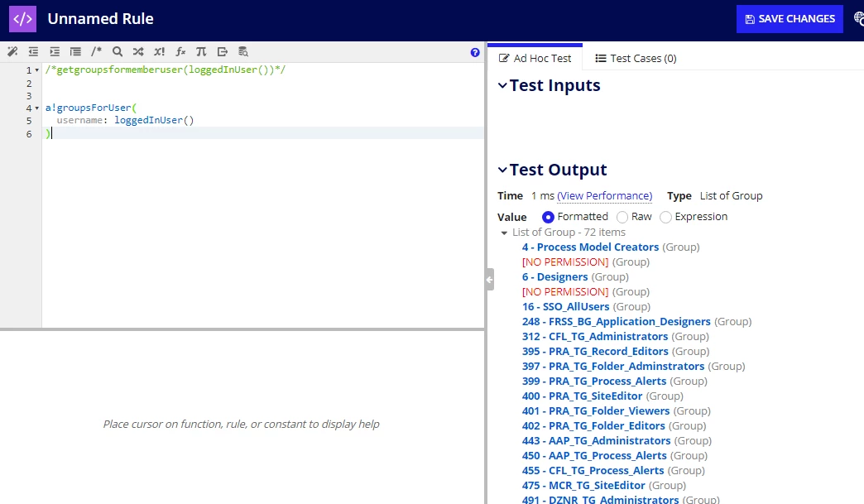Screen dimensions: 864x504
Task: Click editor line number 3 in gutter
Action: tap(29, 96)
